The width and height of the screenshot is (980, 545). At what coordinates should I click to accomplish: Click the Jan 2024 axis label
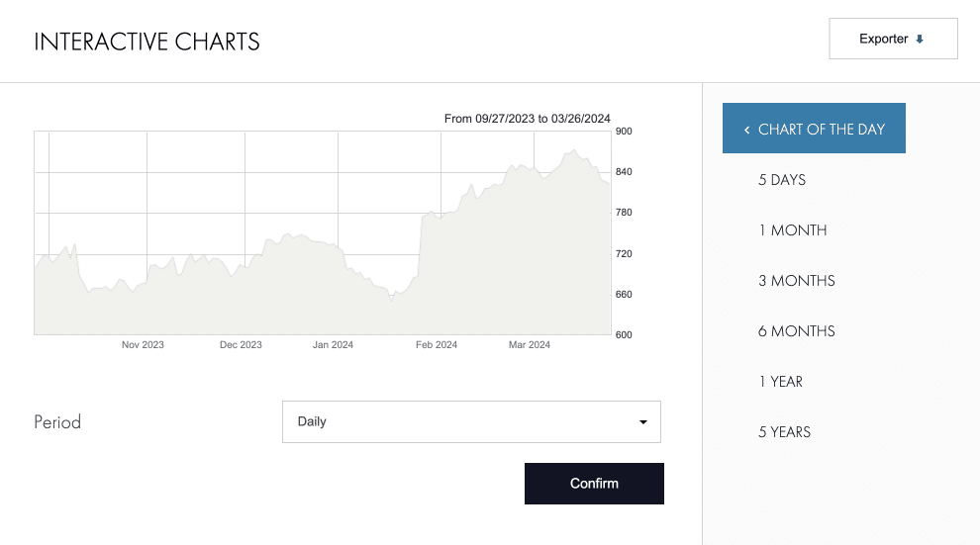click(334, 344)
